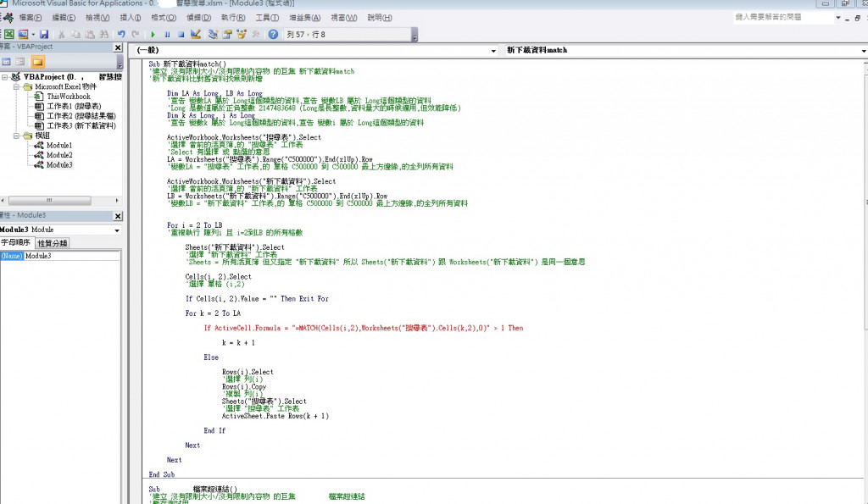Click the Save floppy disk icon

44,34
